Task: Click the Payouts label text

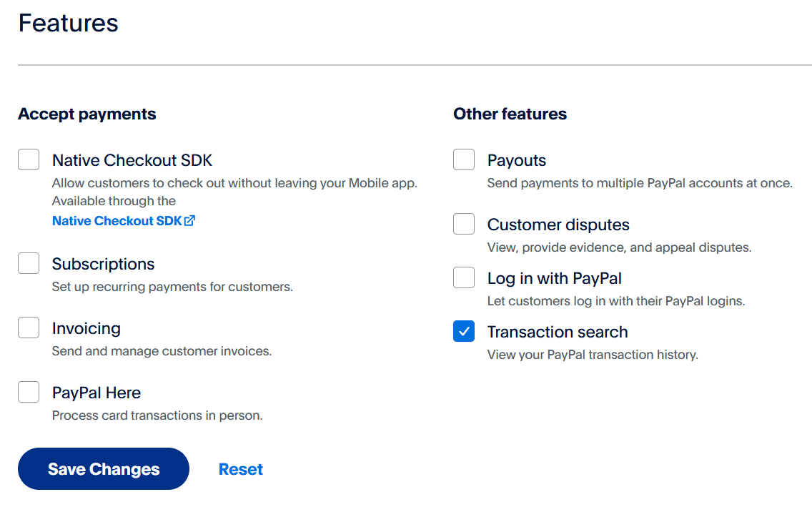Action: click(516, 161)
